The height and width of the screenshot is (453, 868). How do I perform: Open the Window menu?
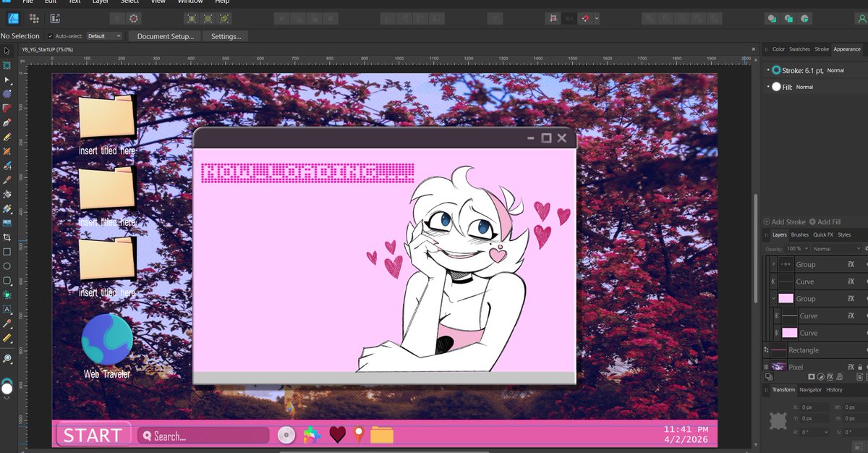190,2
